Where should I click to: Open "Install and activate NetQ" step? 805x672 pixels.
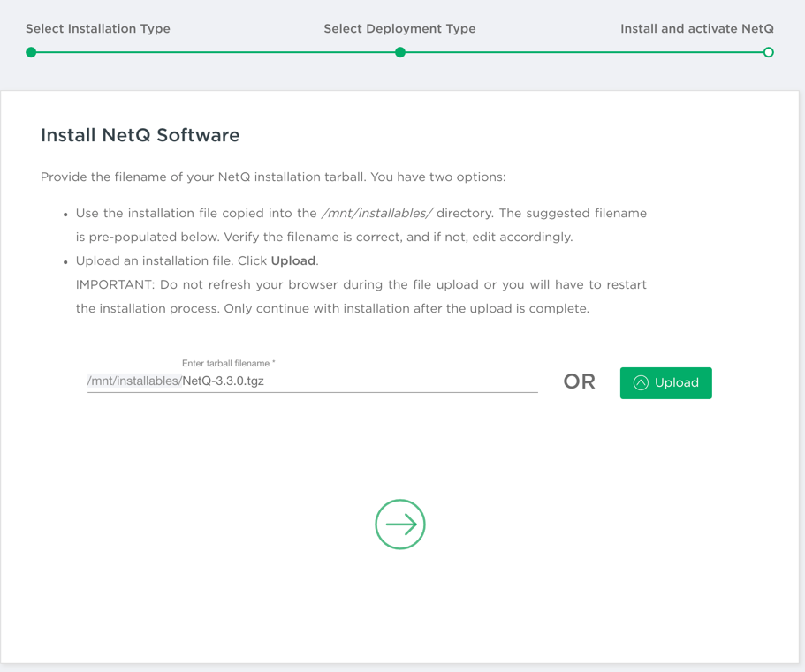click(696, 29)
